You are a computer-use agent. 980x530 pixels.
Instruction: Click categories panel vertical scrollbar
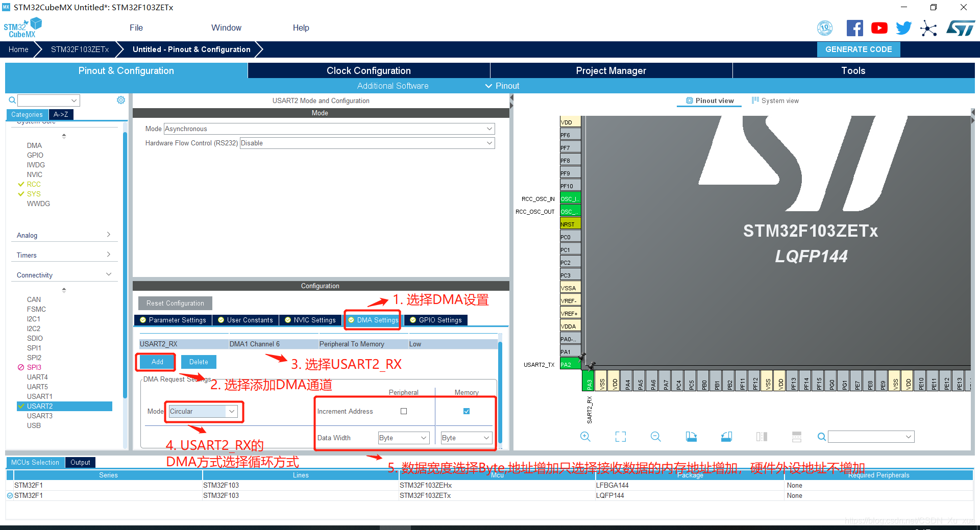125,265
